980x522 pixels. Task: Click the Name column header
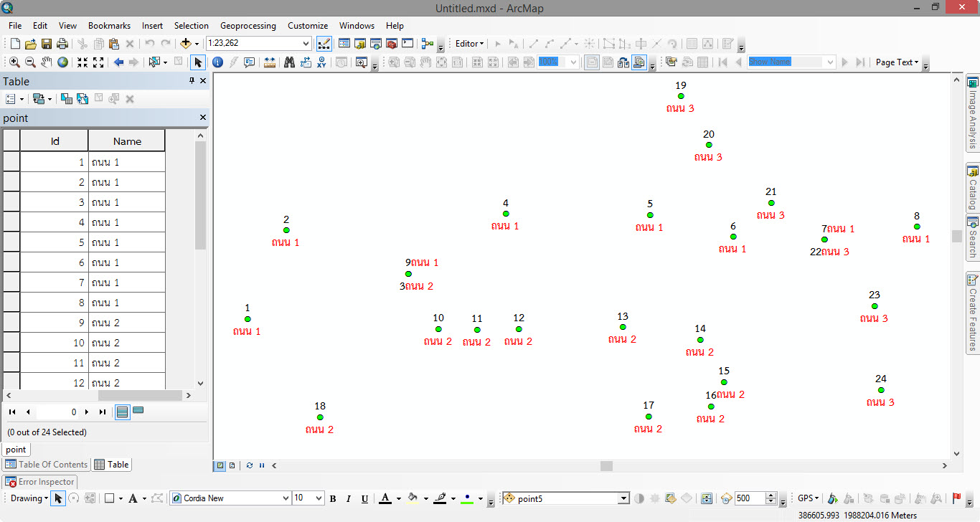click(127, 141)
